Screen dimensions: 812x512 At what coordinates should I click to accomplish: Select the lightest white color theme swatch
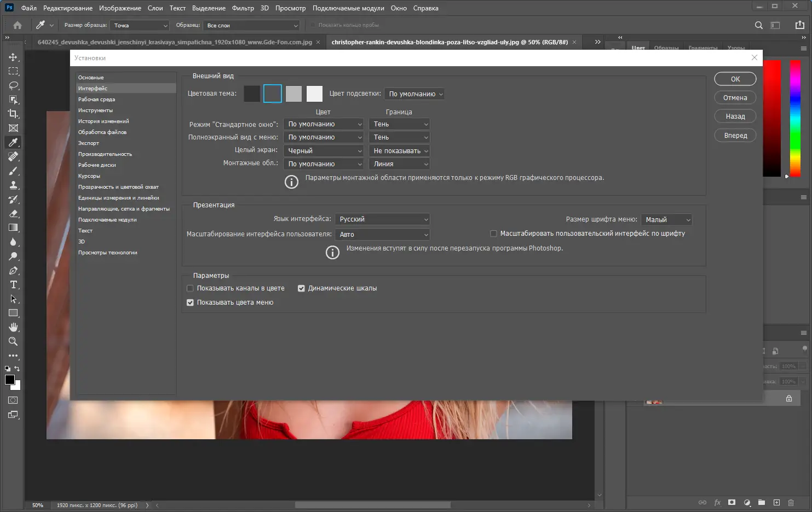tap(314, 94)
